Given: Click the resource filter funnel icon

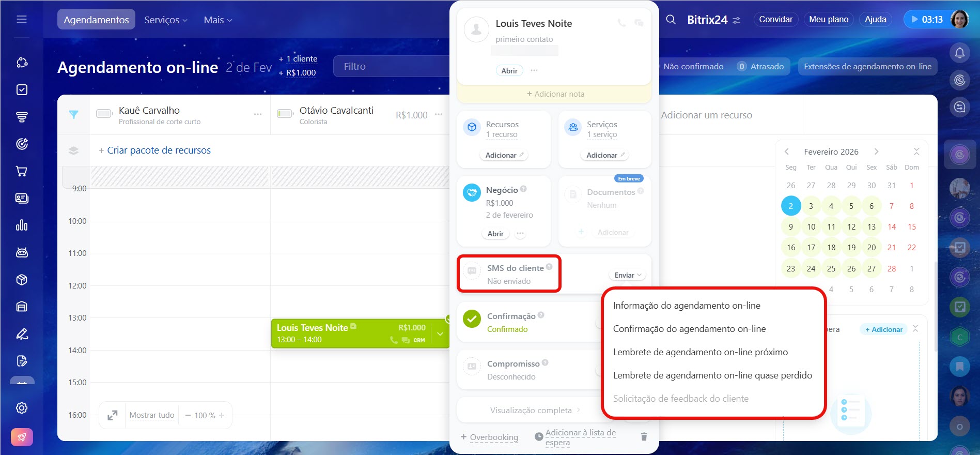Looking at the screenshot, I should pos(74,115).
